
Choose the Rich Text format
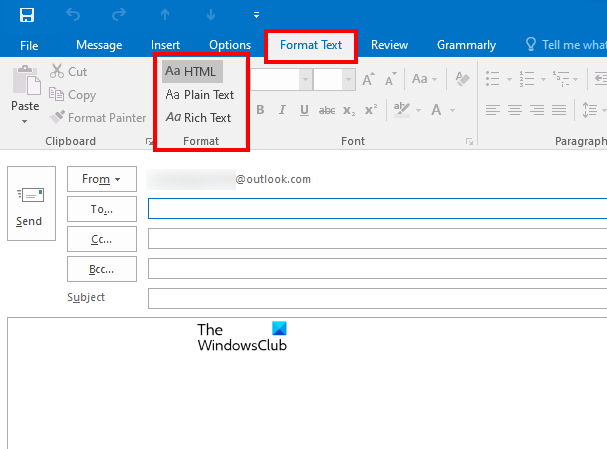[198, 118]
